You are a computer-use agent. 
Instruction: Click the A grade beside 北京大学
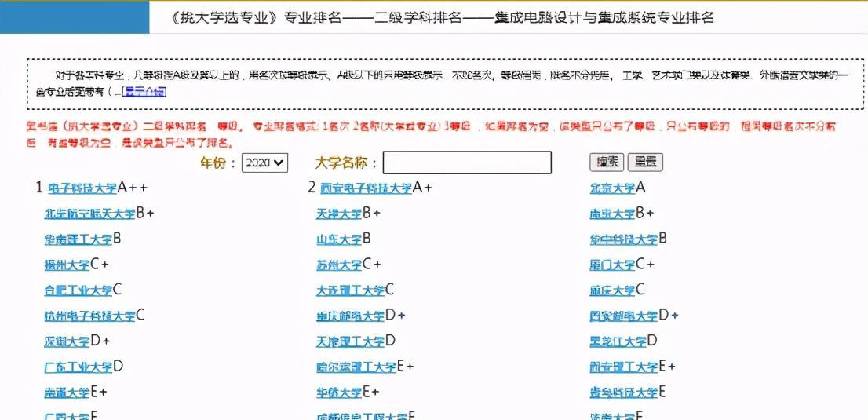click(641, 188)
